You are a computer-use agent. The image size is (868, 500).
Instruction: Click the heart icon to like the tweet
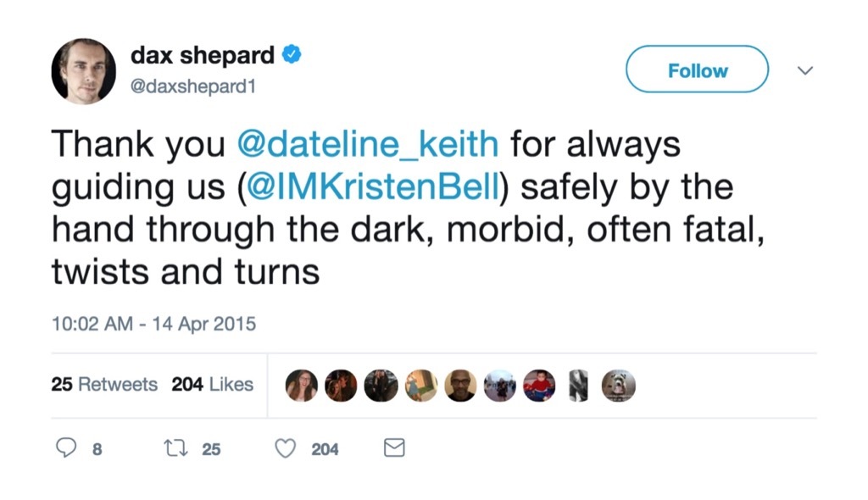(x=285, y=448)
